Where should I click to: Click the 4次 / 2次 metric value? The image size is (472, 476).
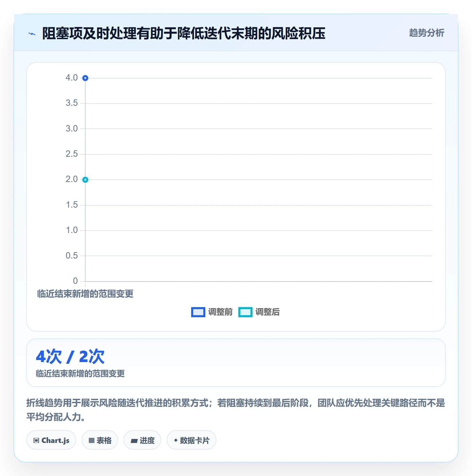tap(70, 356)
